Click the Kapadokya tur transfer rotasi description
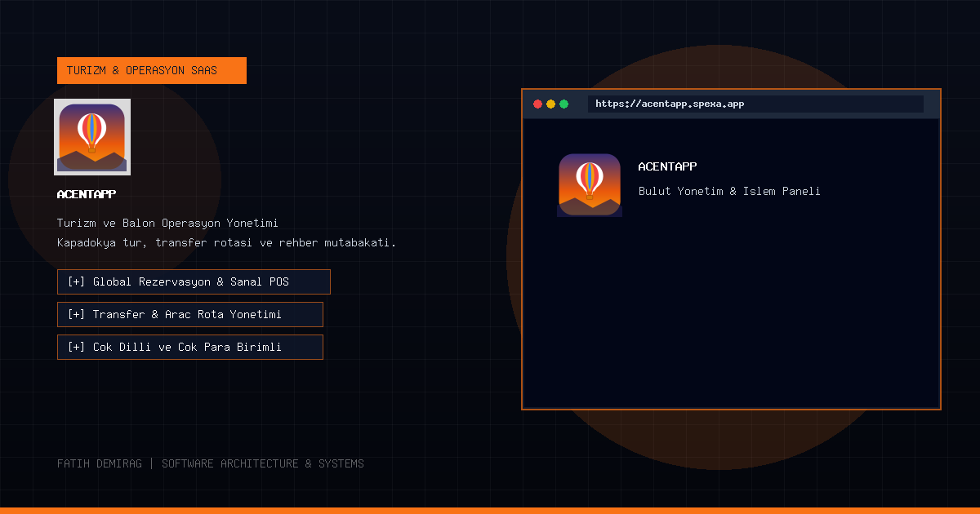The height and width of the screenshot is (514, 980). 226,243
